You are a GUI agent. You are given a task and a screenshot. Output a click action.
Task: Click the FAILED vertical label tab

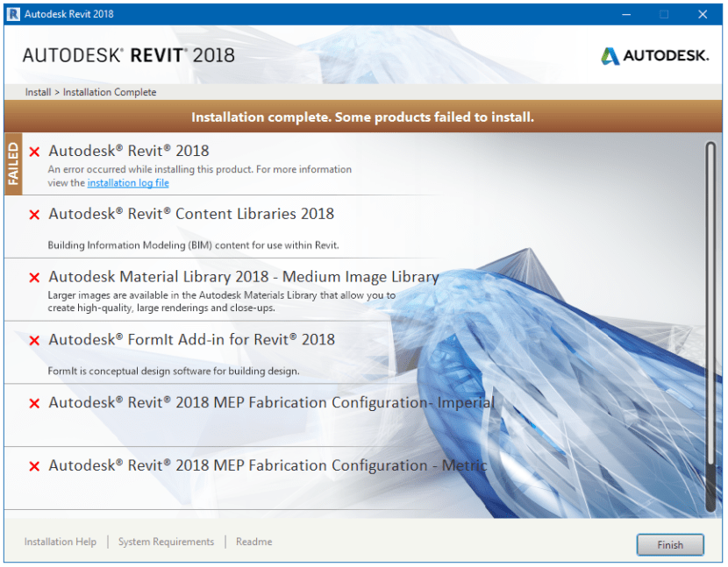point(13,164)
